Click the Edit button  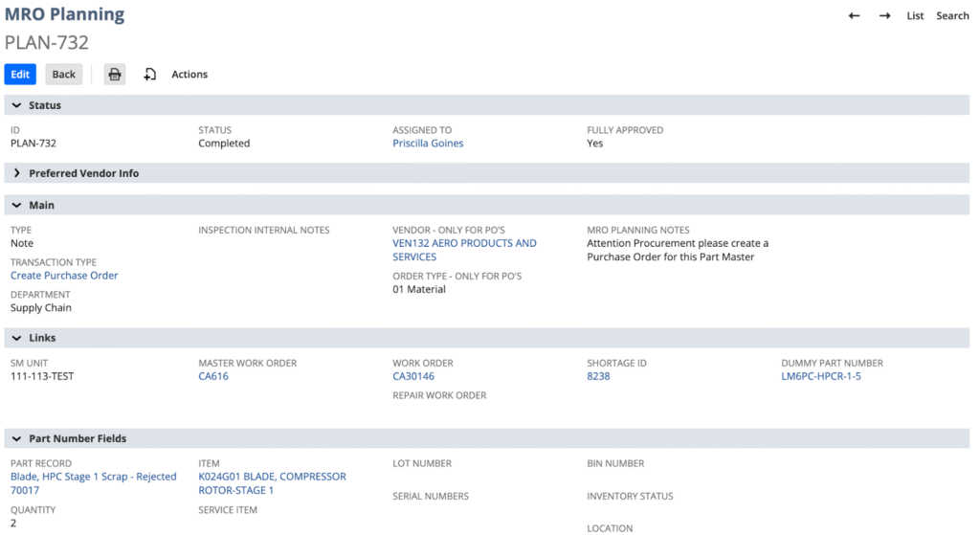(x=20, y=75)
